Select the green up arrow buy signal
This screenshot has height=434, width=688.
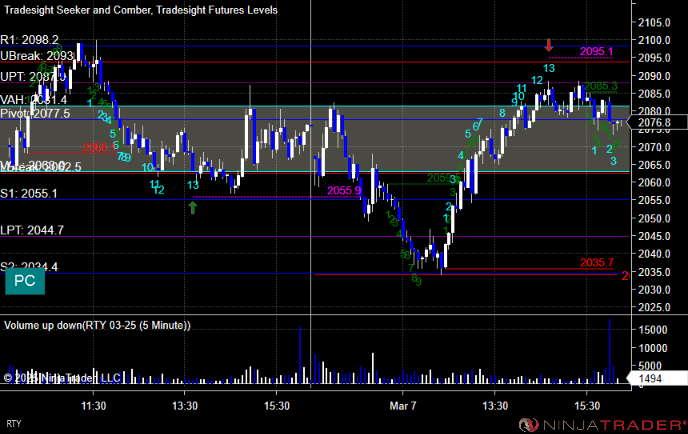[193, 208]
